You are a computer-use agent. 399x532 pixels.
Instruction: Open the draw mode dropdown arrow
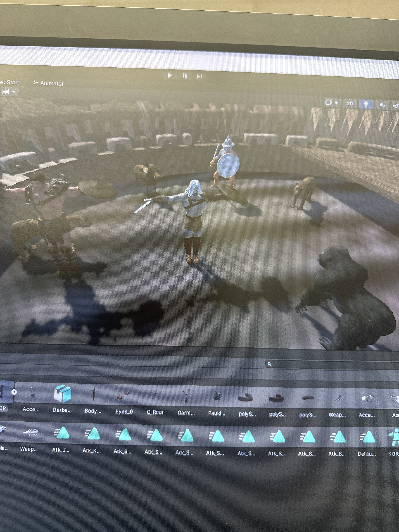(x=336, y=103)
